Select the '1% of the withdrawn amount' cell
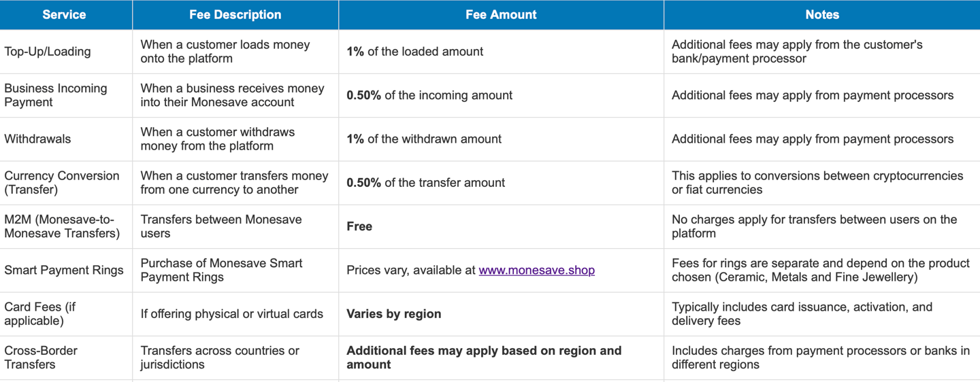This screenshot has height=382, width=980. pos(501,139)
